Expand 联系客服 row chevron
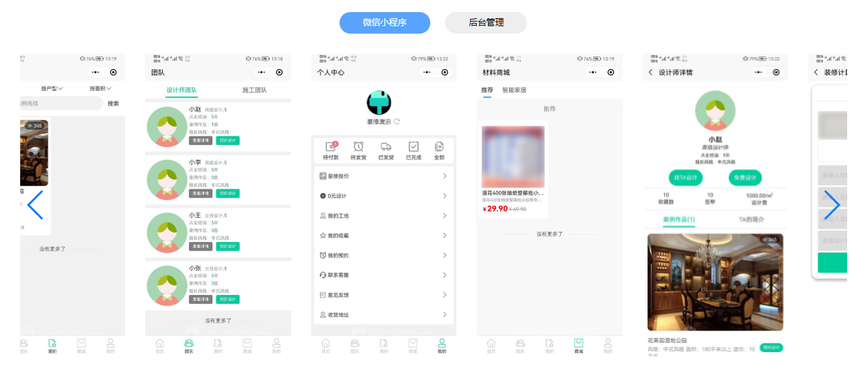 click(x=444, y=275)
